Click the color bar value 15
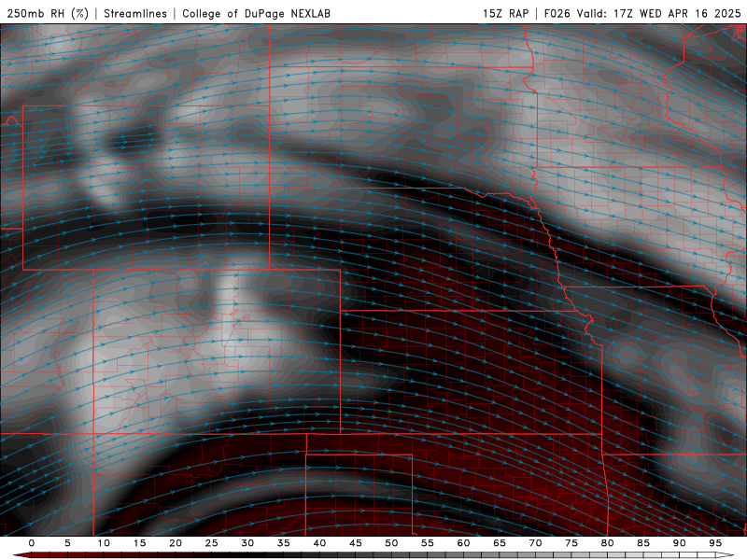Image resolution: width=747 pixels, height=560 pixels. pyautogui.click(x=139, y=543)
